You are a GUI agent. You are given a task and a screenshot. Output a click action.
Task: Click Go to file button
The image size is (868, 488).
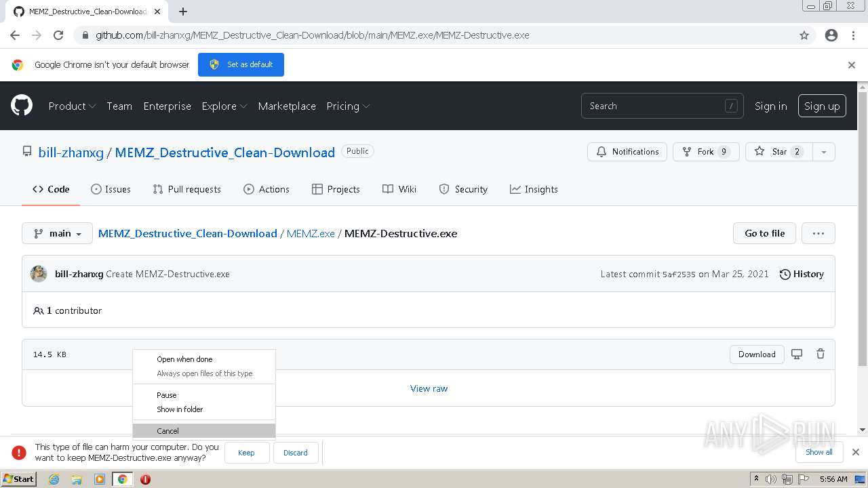[764, 233]
